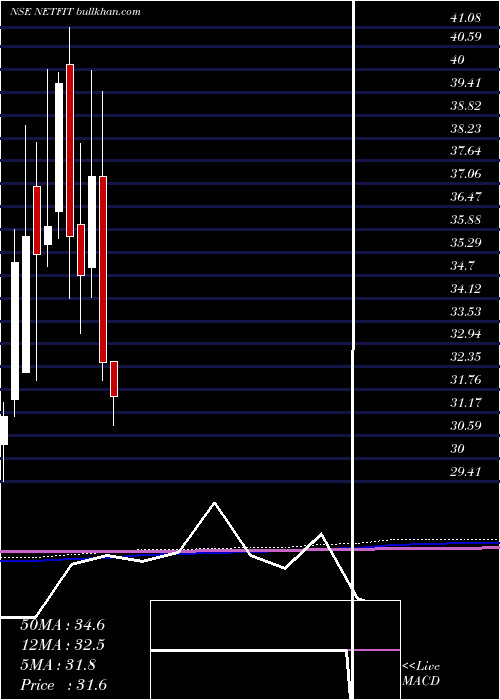Click the 30 price axis label
The image size is (500, 700).
pos(458,449)
